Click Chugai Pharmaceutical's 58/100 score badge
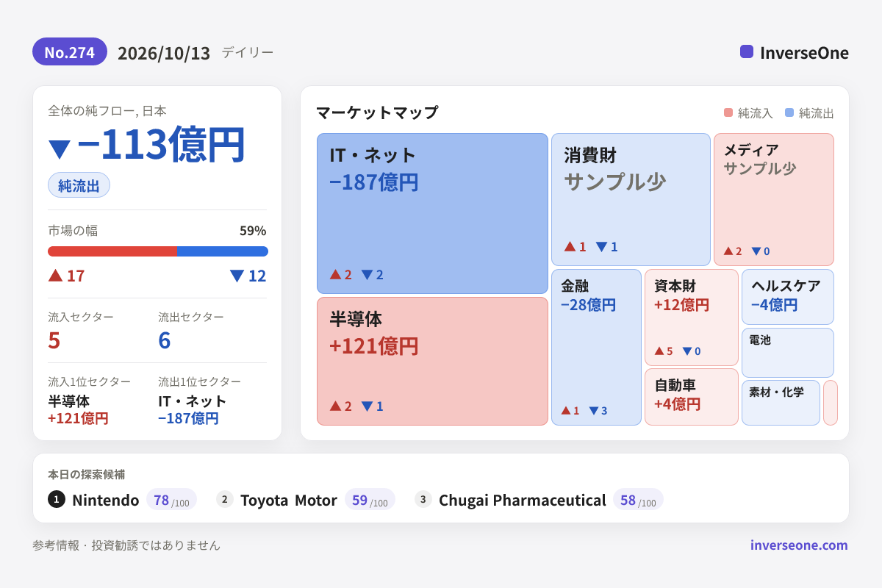The image size is (882, 588). click(x=638, y=500)
